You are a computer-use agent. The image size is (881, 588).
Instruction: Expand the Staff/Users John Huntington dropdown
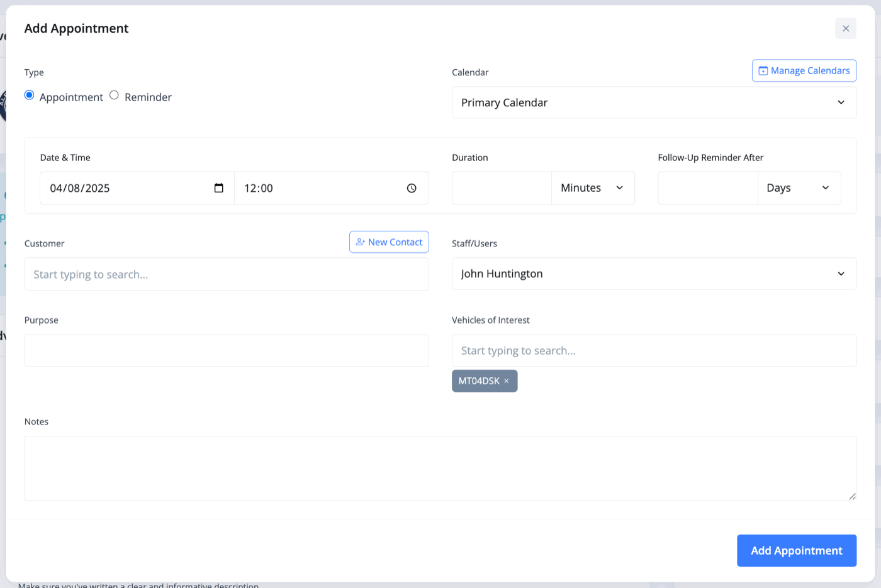point(654,274)
